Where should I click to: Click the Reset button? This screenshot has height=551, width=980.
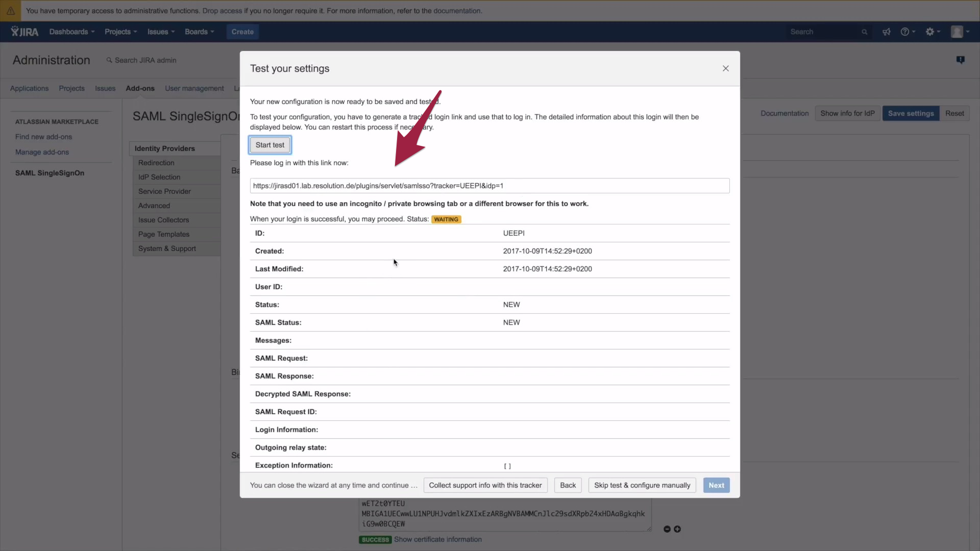pyautogui.click(x=954, y=113)
